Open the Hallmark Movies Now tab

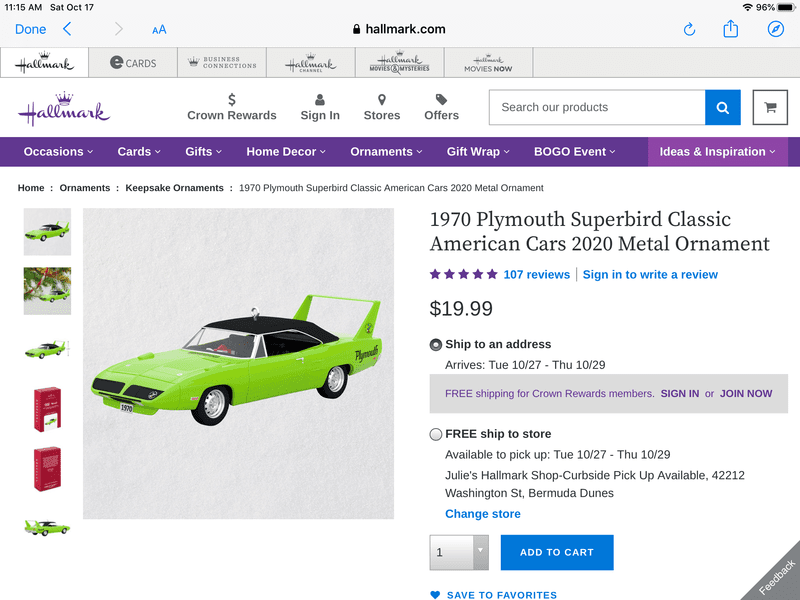pos(488,63)
